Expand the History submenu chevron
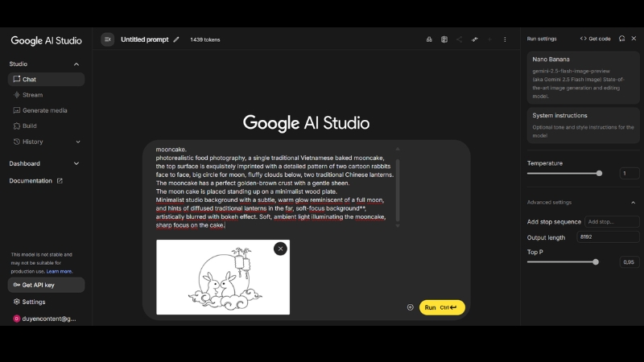This screenshot has width=644, height=362. point(78,142)
